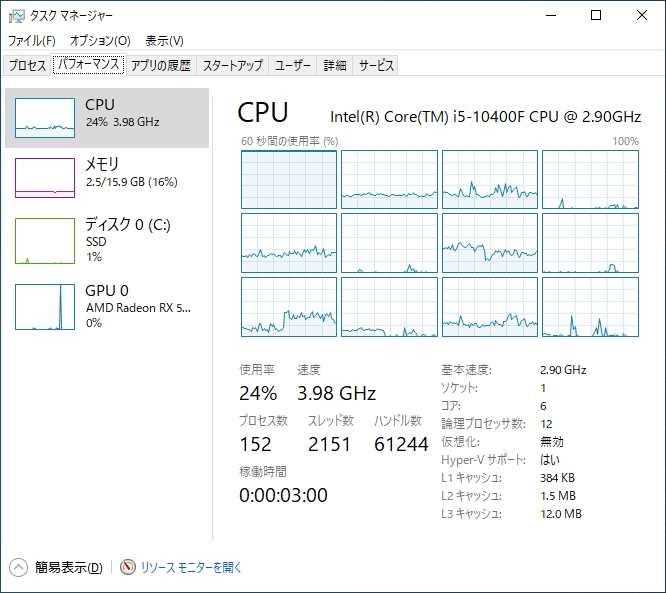Open the オプション(O) menu
This screenshot has width=666, height=593.
coord(100,41)
